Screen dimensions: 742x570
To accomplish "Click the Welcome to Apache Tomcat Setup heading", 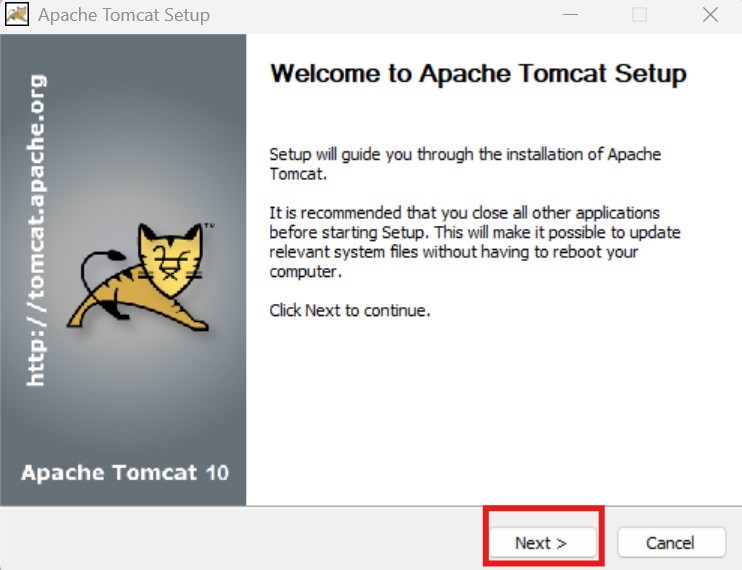I will point(478,74).
